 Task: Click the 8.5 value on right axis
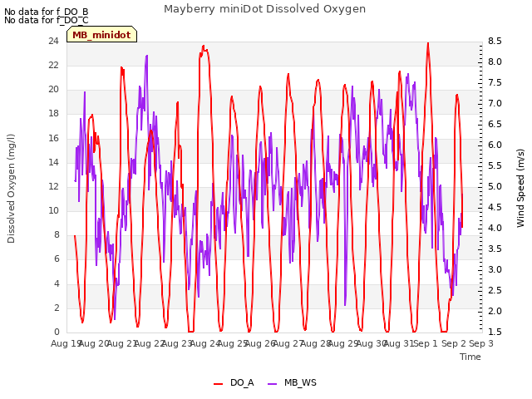495,42
